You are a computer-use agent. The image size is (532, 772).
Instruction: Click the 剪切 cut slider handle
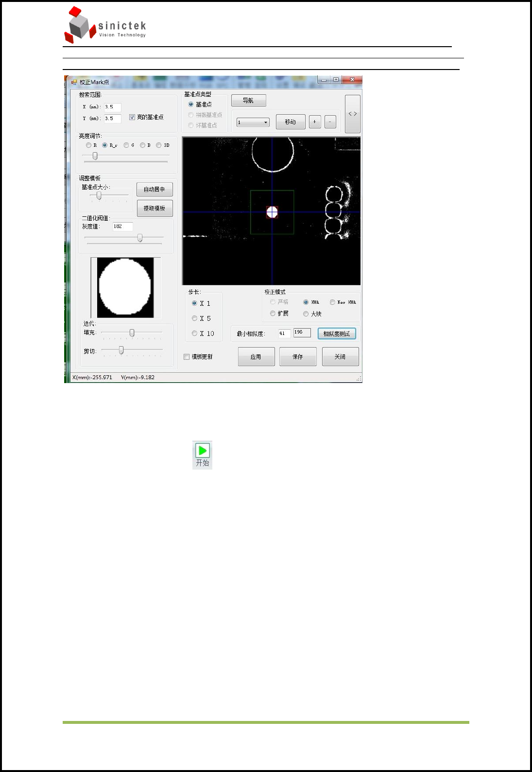pyautogui.click(x=121, y=350)
